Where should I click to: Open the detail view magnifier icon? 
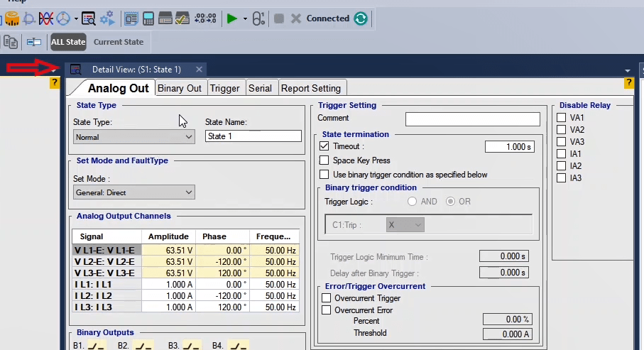coord(88,18)
